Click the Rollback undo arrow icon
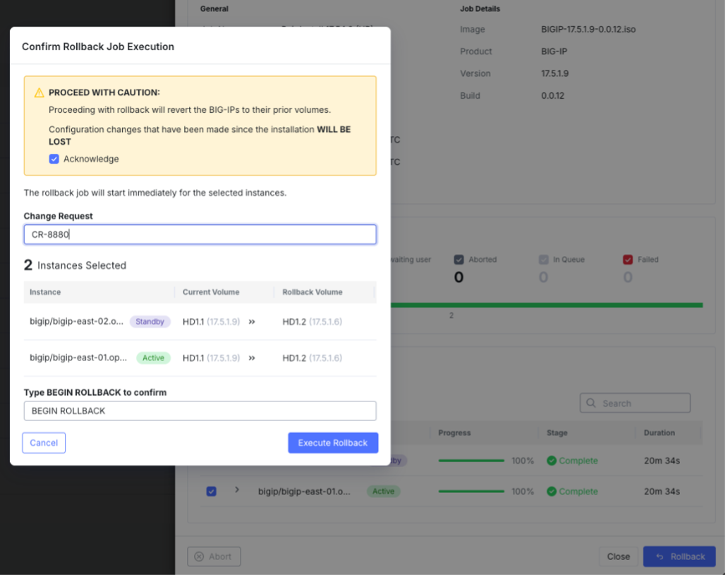 pos(661,558)
